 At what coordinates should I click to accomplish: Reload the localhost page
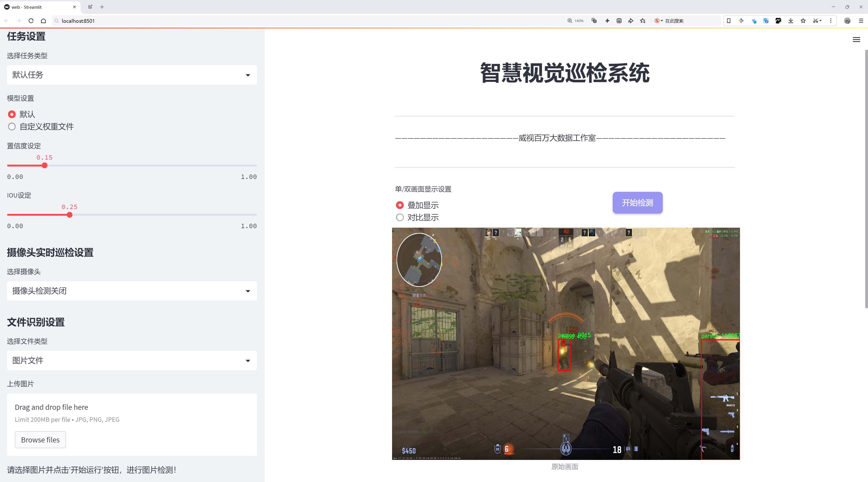(31, 20)
